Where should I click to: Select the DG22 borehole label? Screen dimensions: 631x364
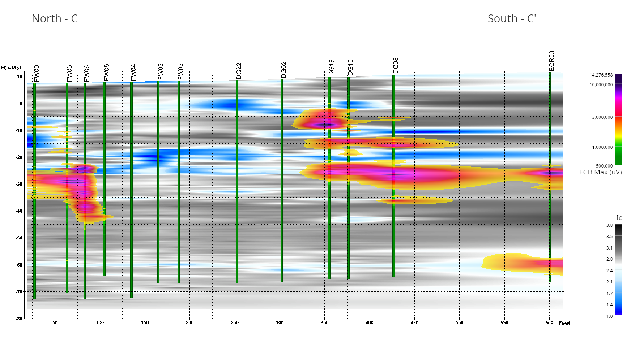point(239,71)
